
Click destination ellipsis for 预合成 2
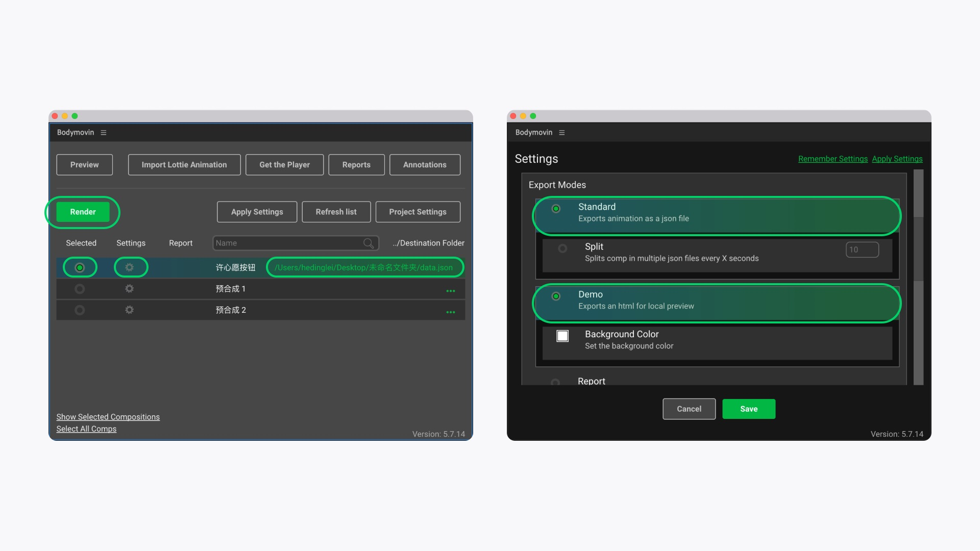(x=450, y=312)
